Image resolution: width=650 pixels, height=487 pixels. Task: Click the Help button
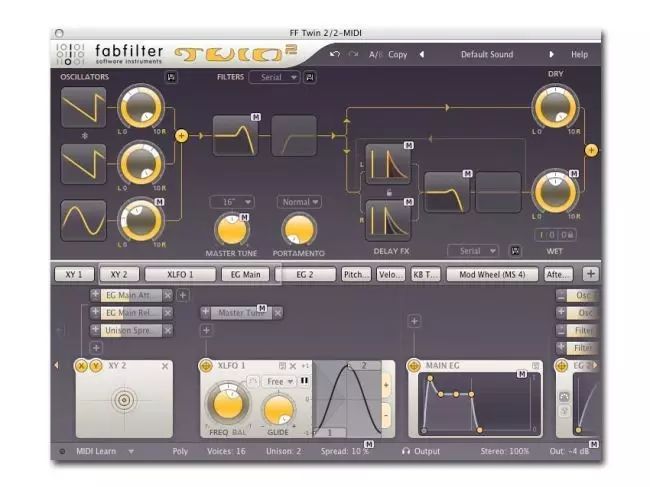(x=579, y=54)
